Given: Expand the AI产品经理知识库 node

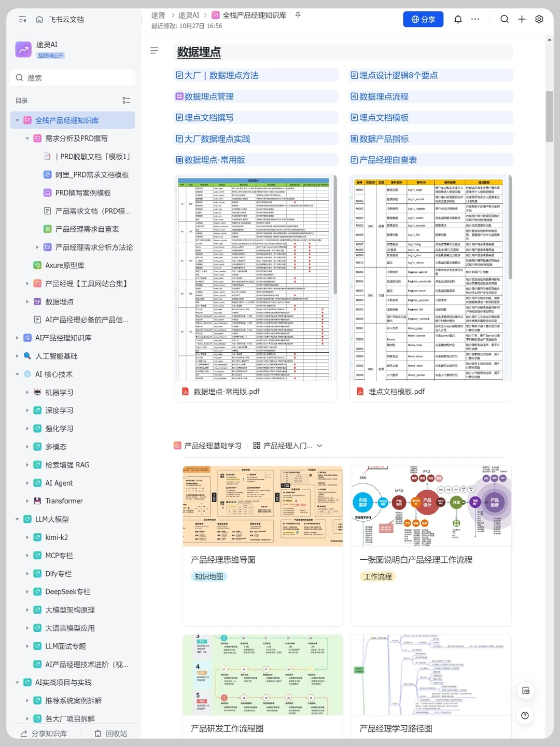Looking at the screenshot, I should 17,338.
